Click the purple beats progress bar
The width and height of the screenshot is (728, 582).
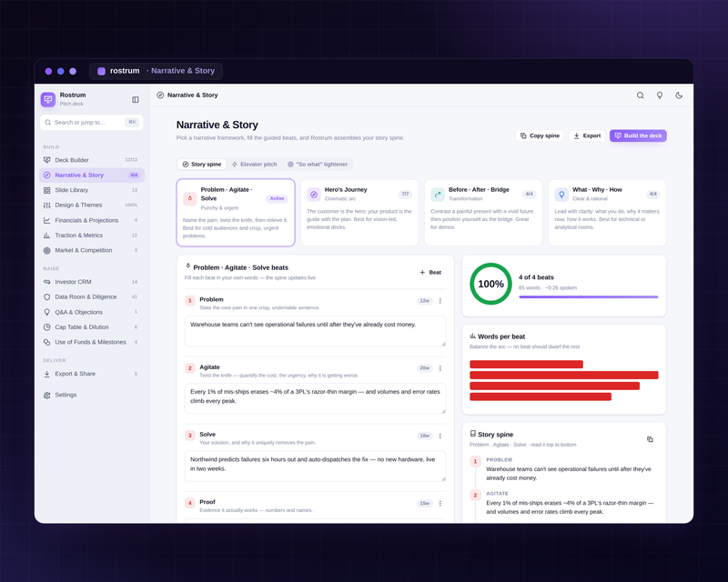coord(588,297)
